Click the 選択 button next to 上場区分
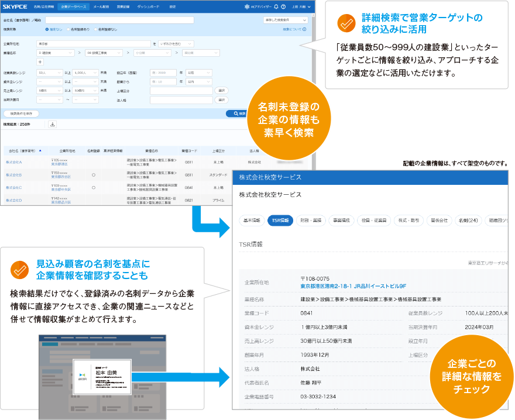 (221, 89)
